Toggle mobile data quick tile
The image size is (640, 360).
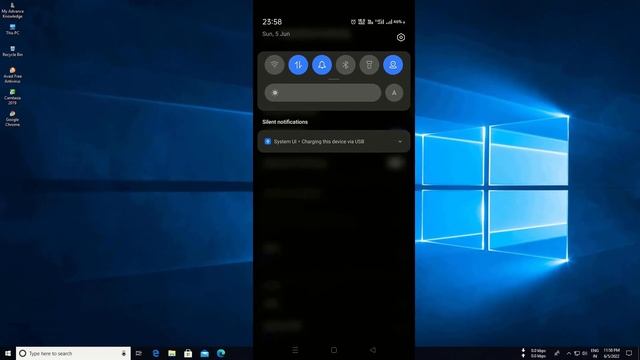point(298,65)
